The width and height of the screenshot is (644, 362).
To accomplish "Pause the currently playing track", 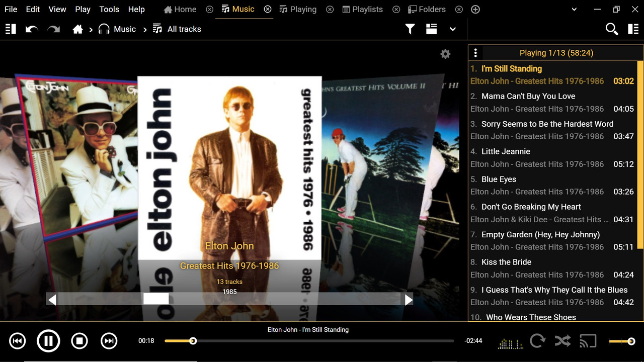I will [x=48, y=340].
